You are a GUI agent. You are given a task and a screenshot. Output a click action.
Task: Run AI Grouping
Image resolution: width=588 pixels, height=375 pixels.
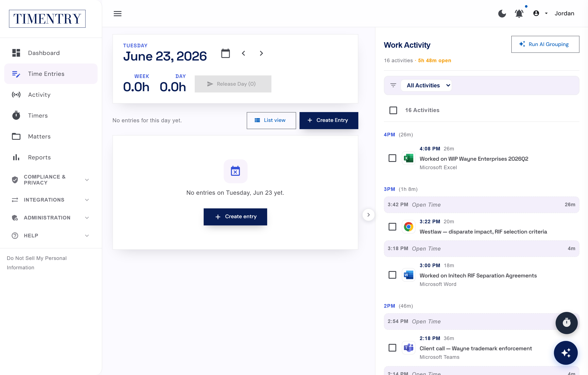[x=545, y=44]
